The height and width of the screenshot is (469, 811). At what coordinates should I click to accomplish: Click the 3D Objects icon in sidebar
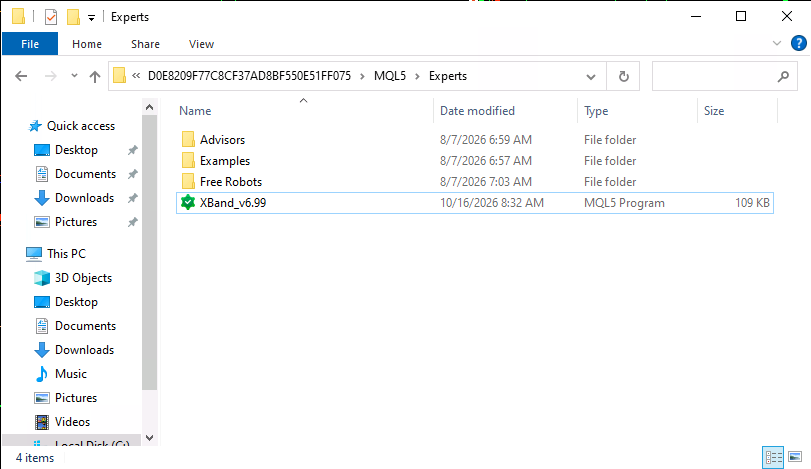tap(42, 278)
